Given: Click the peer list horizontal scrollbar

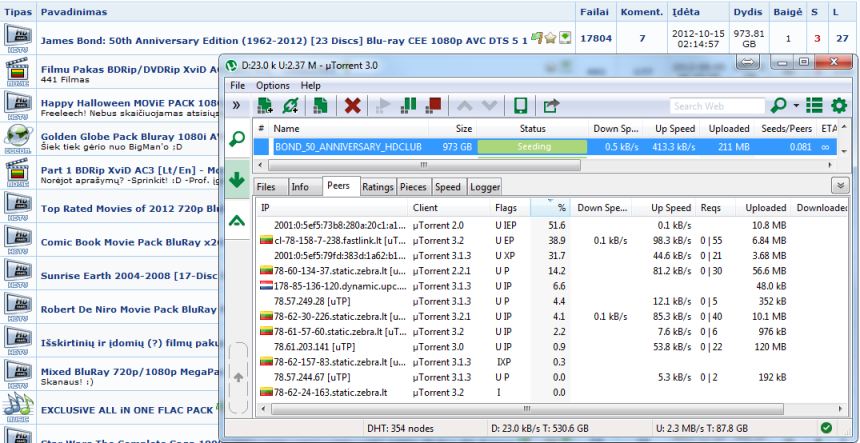Looking at the screenshot, I should (x=527, y=409).
